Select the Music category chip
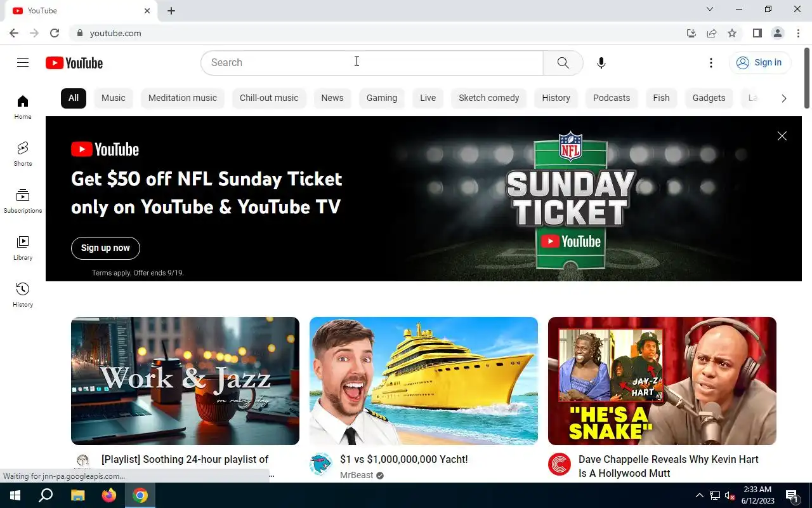The height and width of the screenshot is (508, 812). 114,98
